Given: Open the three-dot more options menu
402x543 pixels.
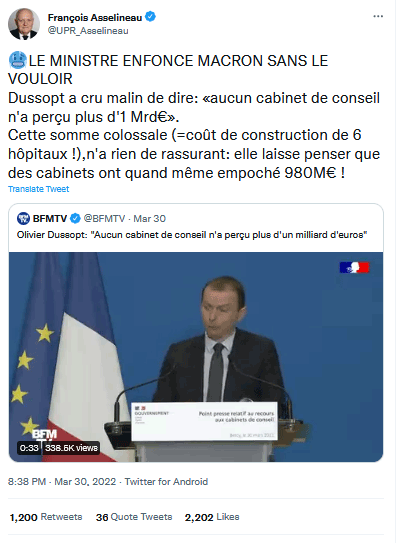Looking at the screenshot, I should [378, 16].
